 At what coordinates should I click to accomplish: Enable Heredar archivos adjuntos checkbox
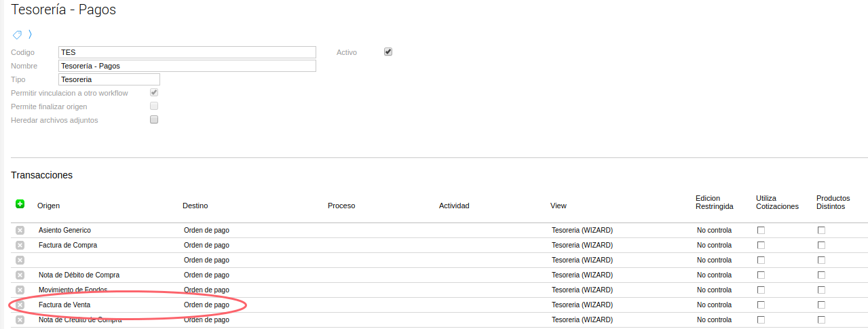154,119
